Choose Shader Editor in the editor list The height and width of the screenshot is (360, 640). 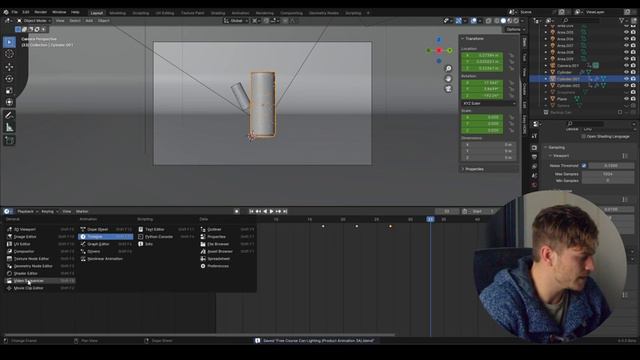40,273
